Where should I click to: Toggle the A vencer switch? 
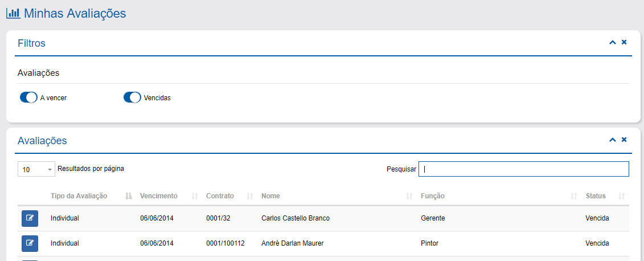pyautogui.click(x=28, y=97)
